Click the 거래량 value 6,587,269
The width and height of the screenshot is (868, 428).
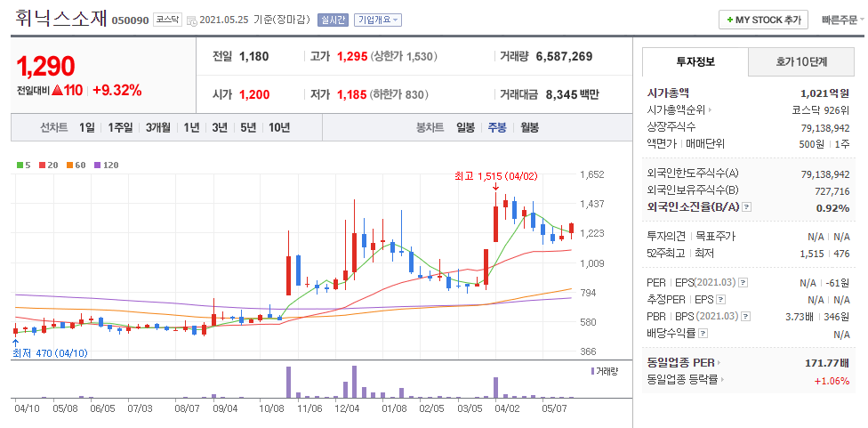click(564, 56)
